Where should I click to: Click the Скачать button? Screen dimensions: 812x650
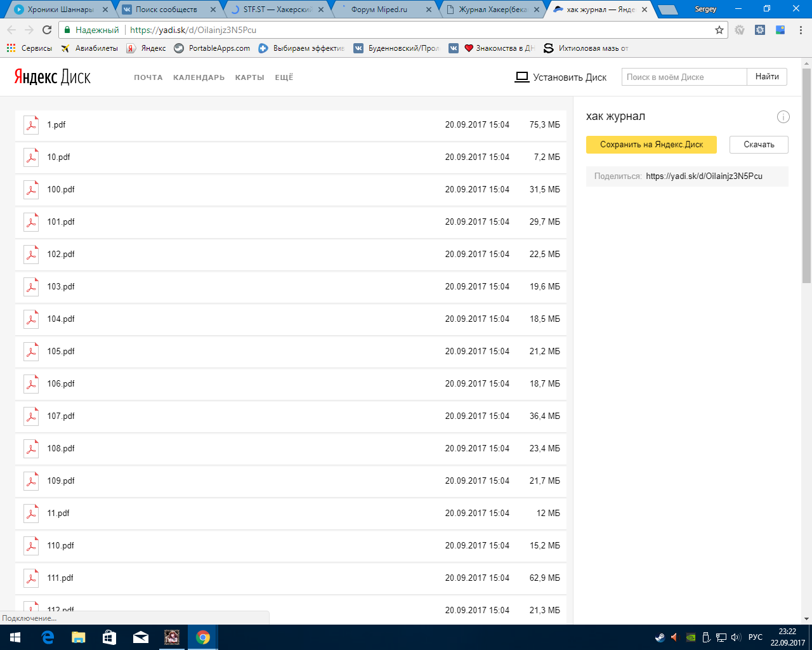coord(759,145)
